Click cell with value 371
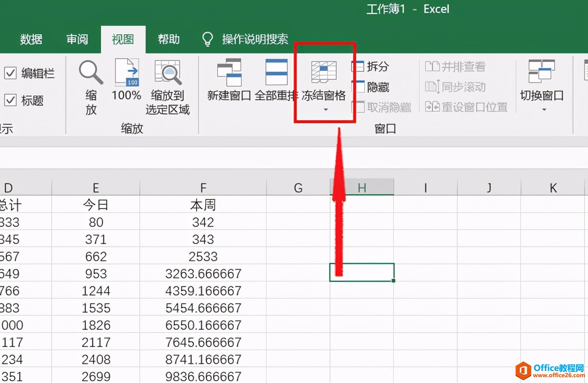The height and width of the screenshot is (383, 588). click(x=96, y=239)
